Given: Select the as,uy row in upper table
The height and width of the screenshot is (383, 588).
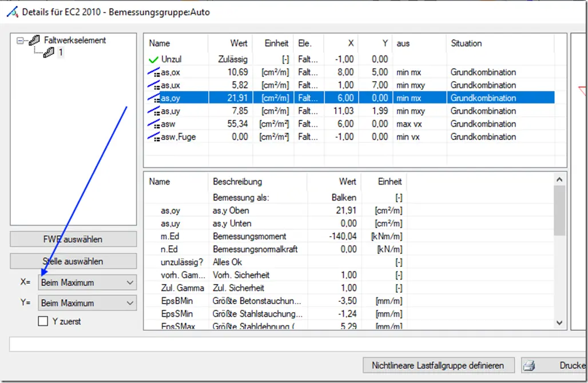Looking at the screenshot, I should point(351,111).
